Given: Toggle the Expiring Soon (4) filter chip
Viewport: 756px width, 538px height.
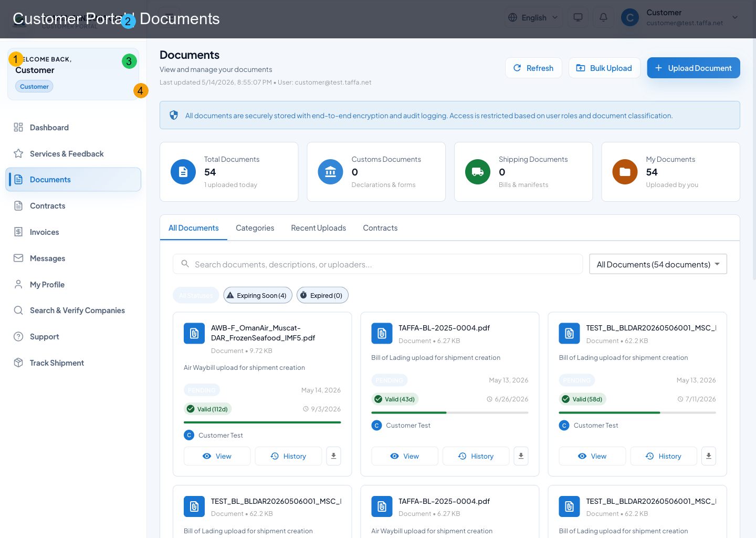Looking at the screenshot, I should coord(258,295).
